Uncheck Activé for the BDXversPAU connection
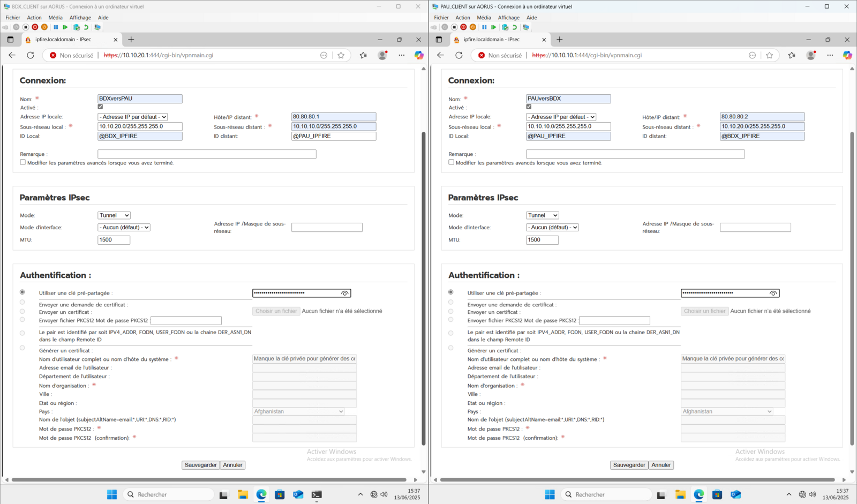857x504 pixels. 100,107
